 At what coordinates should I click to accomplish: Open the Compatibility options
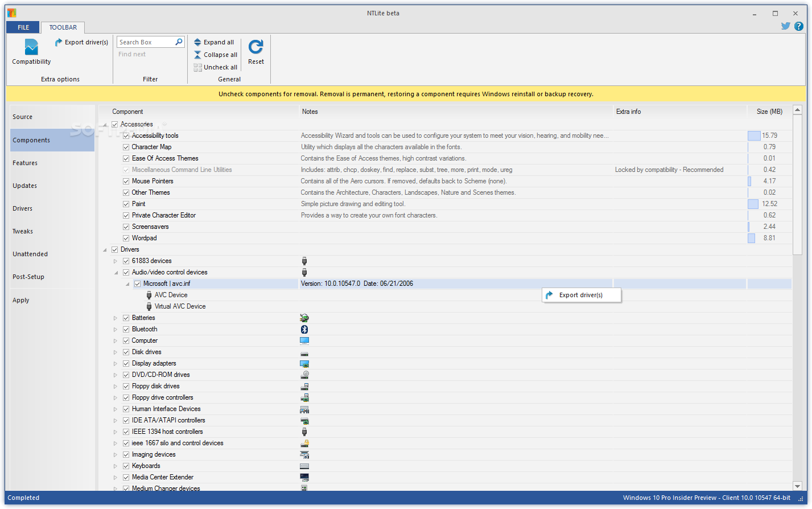31,52
